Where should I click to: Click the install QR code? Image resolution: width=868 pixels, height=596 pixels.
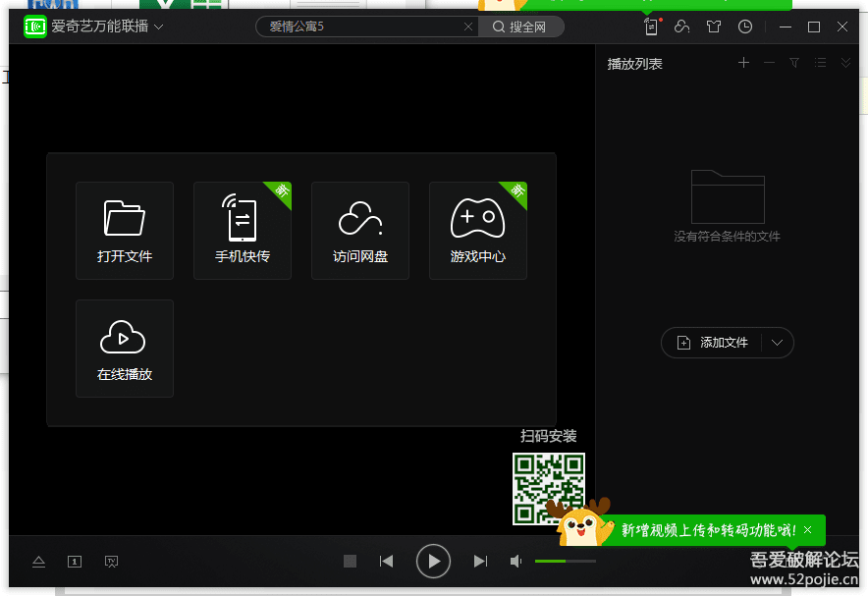(549, 489)
